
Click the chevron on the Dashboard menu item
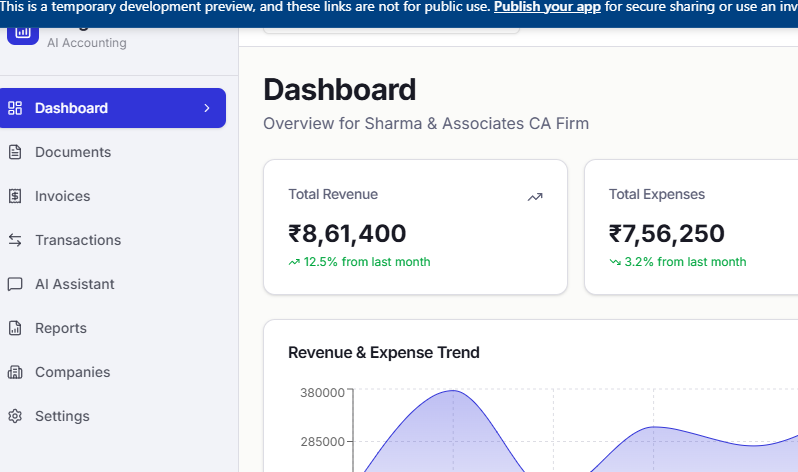[207, 108]
